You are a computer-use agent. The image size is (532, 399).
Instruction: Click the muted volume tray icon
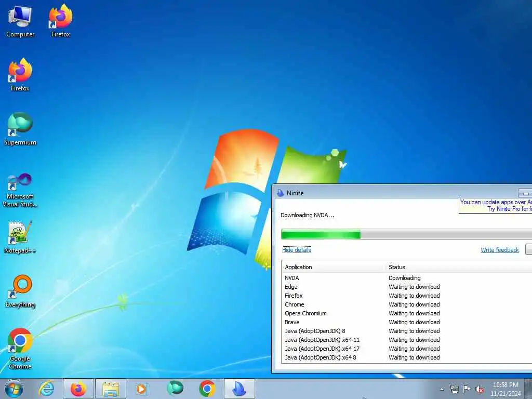480,389
